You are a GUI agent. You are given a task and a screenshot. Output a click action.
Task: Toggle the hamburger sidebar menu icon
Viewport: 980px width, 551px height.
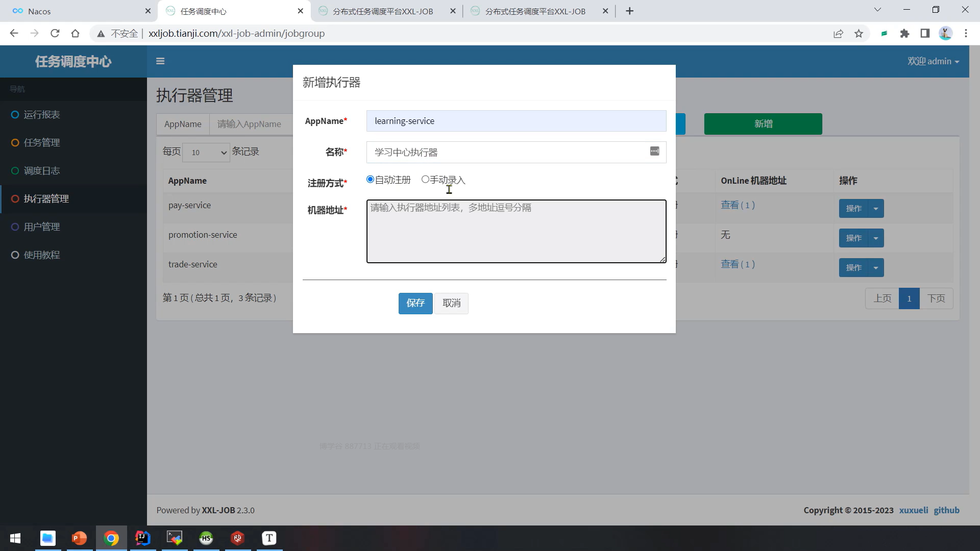pos(160,61)
